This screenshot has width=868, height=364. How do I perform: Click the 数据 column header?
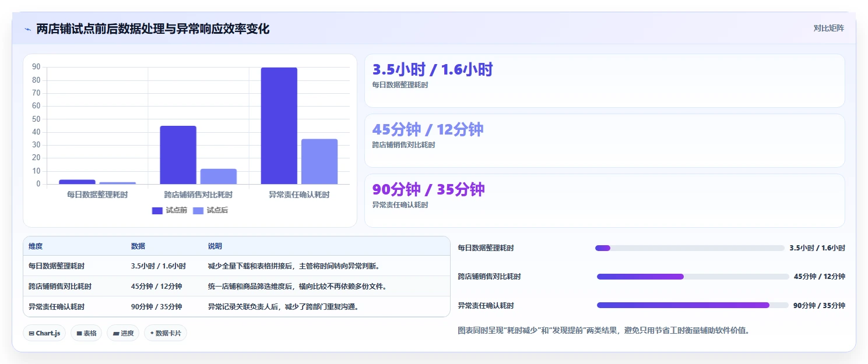(x=138, y=246)
